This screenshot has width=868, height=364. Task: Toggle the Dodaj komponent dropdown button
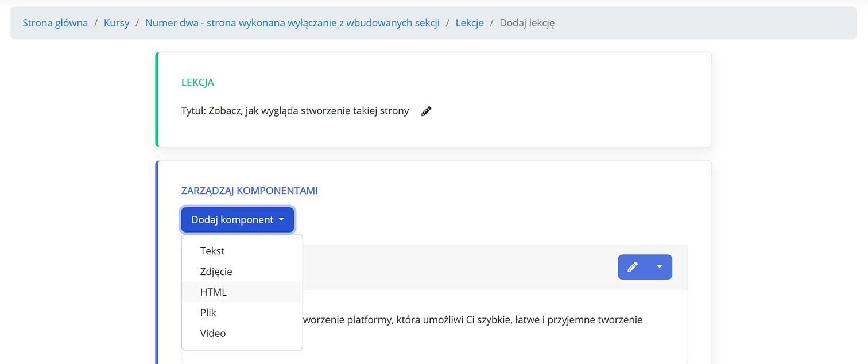(237, 220)
